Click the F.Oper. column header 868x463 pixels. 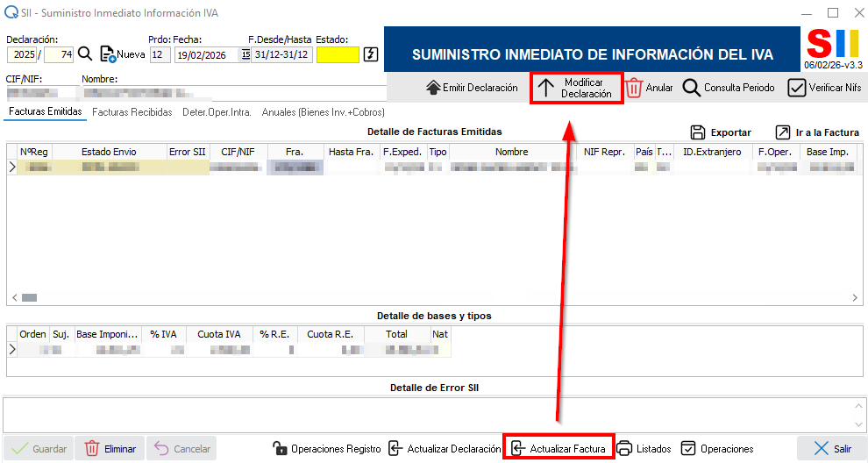point(776,152)
